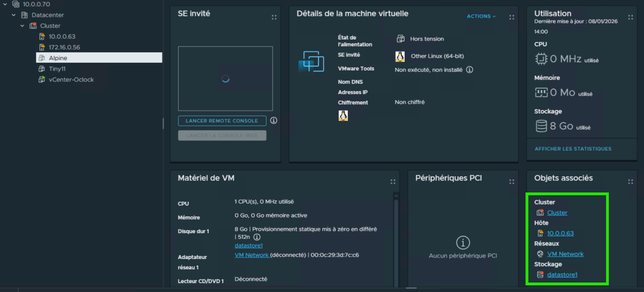The image size is (644, 292).
Task: Open the Afficher les statistiques link
Action: point(573,149)
